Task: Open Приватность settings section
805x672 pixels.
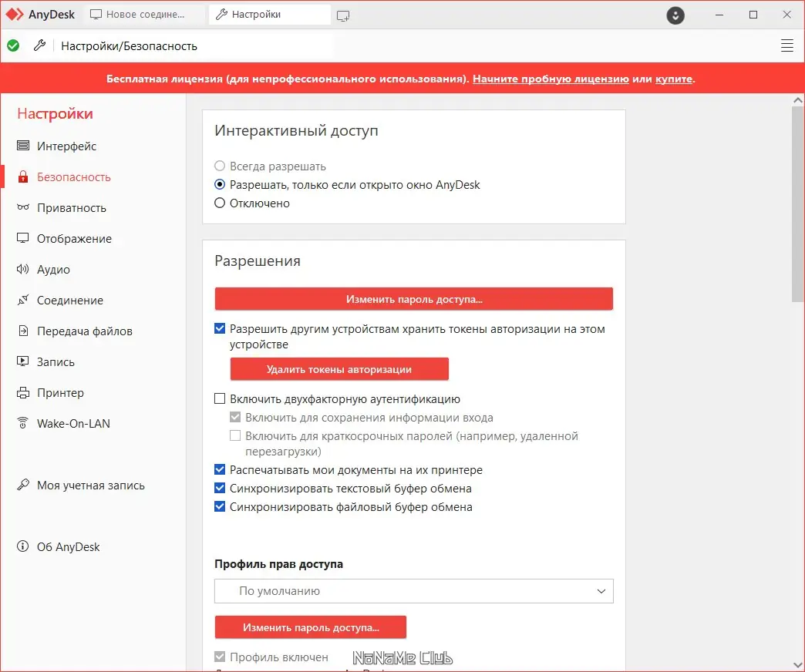Action: 72,208
